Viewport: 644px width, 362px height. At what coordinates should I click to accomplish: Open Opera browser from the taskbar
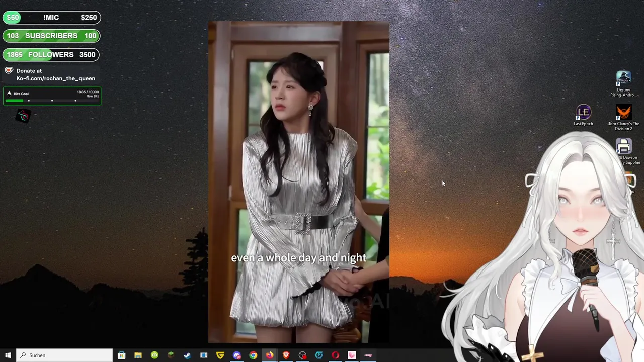(x=336, y=355)
